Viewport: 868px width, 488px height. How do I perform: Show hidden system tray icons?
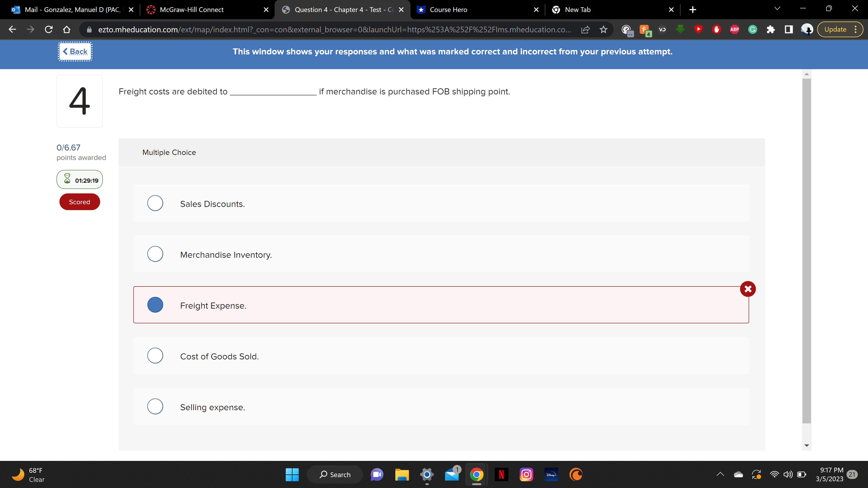(720, 474)
